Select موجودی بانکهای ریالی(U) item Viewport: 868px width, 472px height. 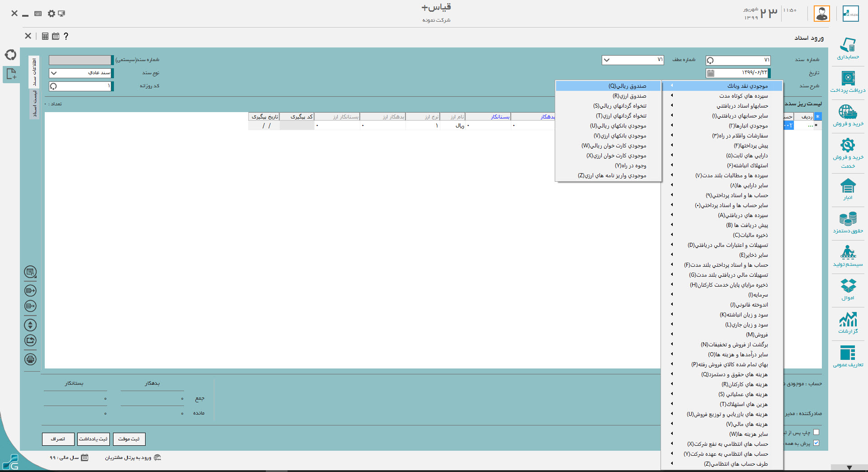tap(608, 126)
